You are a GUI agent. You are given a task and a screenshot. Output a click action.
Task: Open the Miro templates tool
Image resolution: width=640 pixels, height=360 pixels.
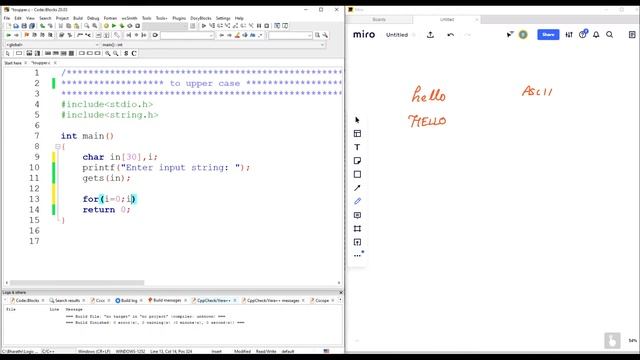357,133
